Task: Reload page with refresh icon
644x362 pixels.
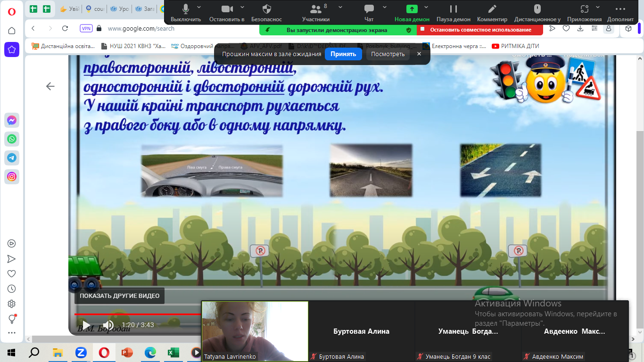Action: 65,28
